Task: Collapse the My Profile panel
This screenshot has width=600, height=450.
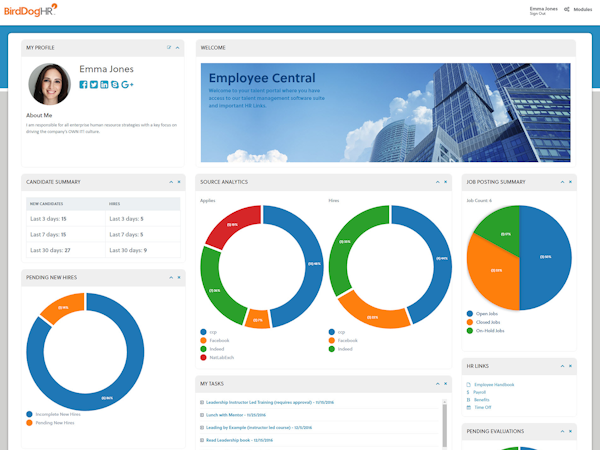Action: (x=177, y=47)
